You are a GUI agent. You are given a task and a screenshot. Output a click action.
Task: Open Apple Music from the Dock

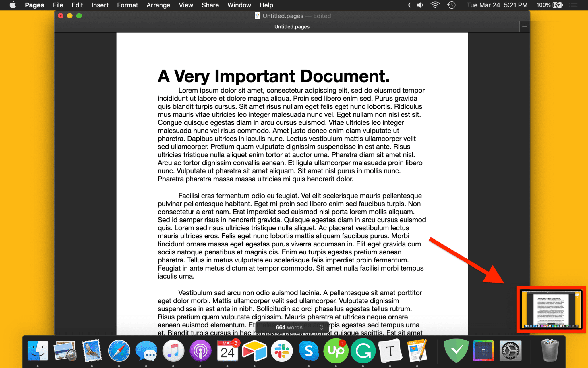[x=173, y=351]
